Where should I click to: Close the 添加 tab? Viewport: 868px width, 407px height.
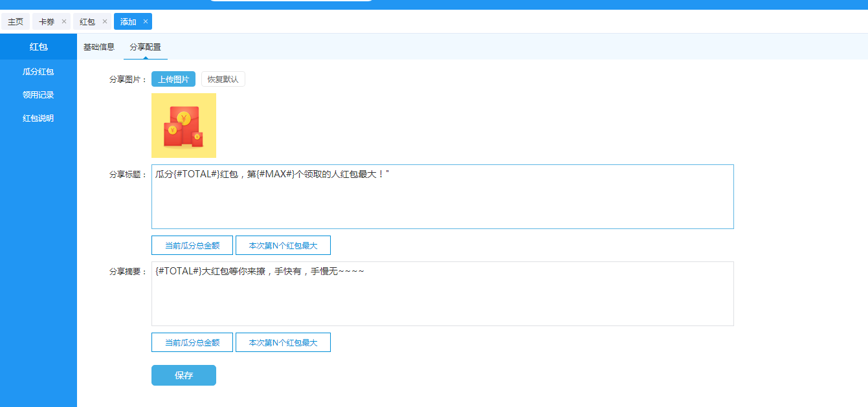(146, 21)
